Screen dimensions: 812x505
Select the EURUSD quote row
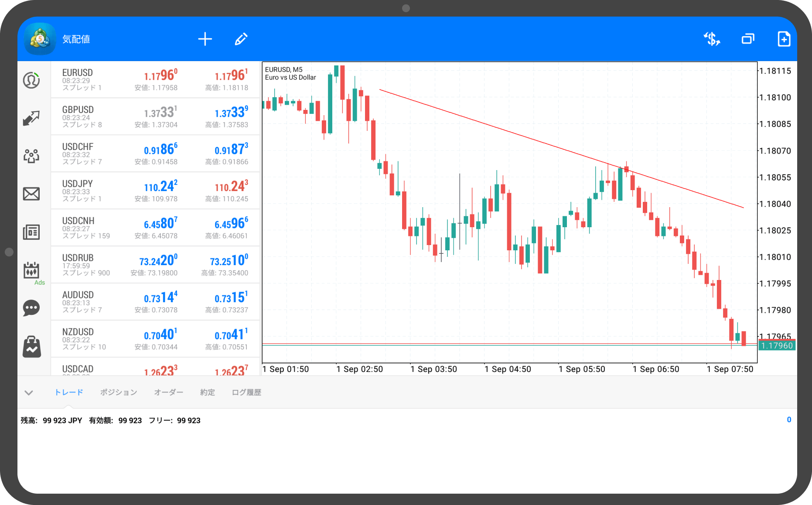(155, 80)
